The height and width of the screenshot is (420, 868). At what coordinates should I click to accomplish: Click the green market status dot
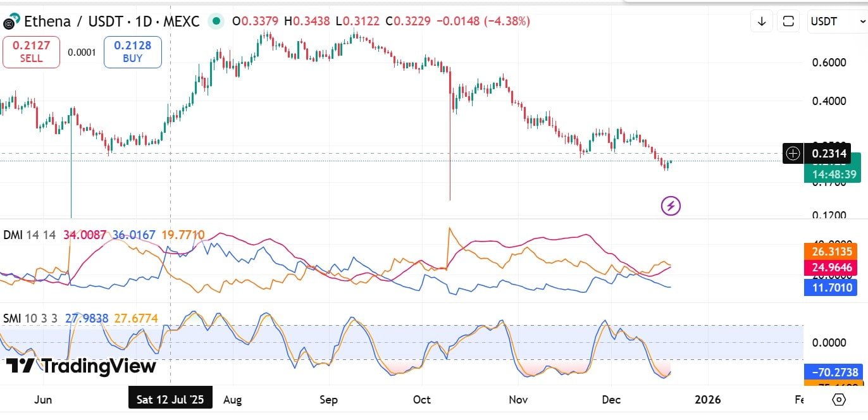(x=216, y=22)
